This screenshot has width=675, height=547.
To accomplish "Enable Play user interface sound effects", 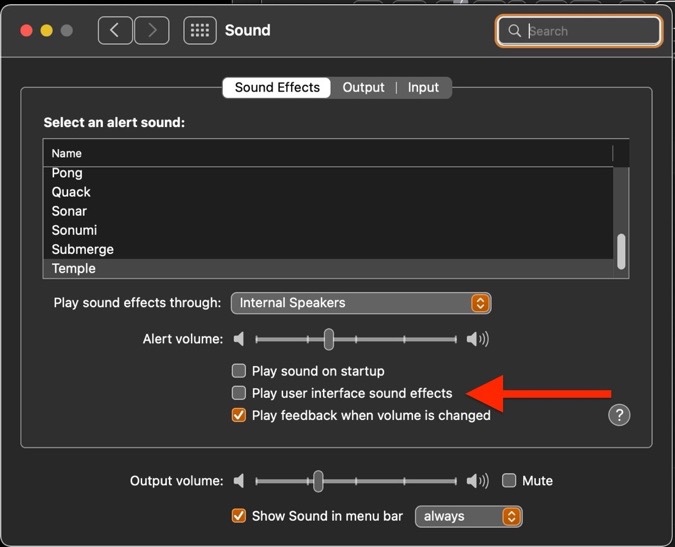I will 239,393.
